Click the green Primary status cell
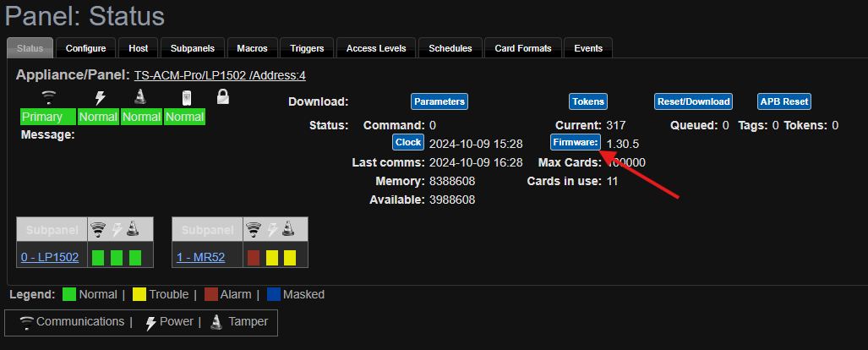 click(48, 117)
